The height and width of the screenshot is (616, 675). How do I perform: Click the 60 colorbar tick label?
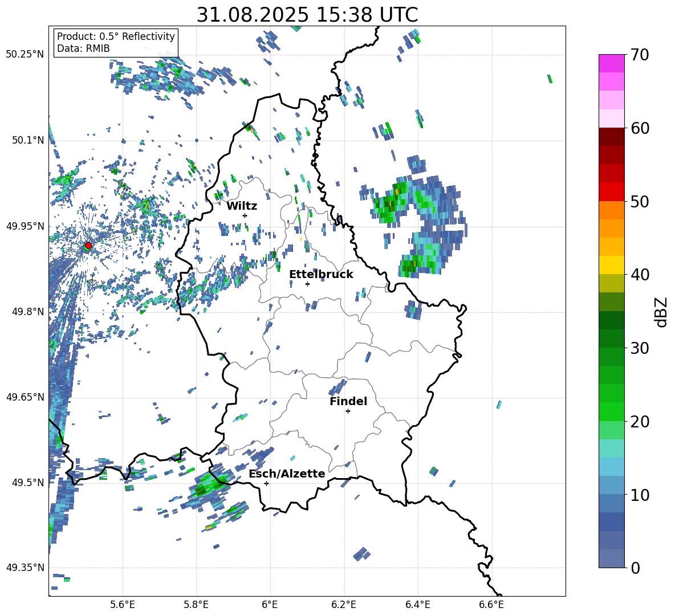[x=640, y=128]
